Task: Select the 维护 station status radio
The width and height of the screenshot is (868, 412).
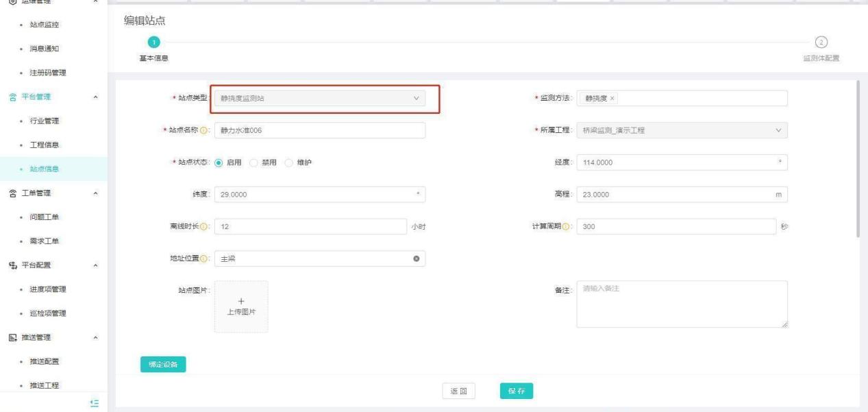Action: tap(289, 162)
